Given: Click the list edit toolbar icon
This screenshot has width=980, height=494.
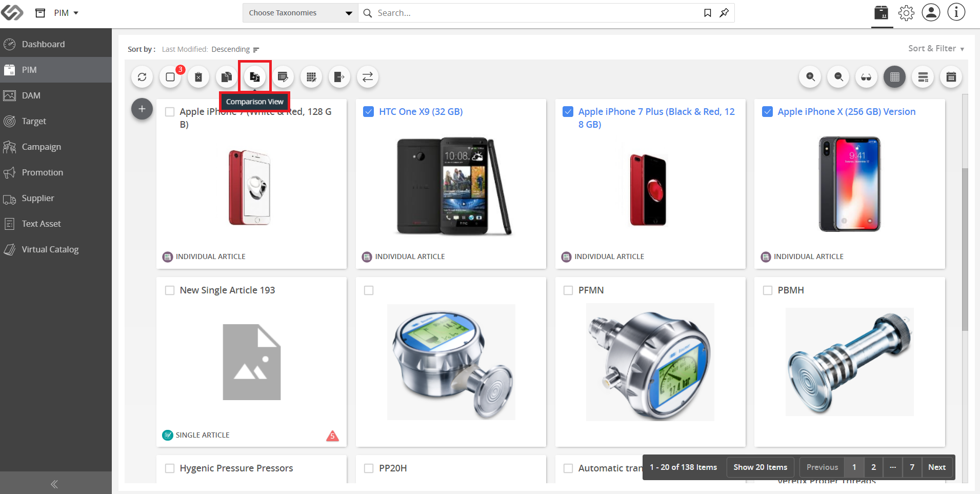Looking at the screenshot, I should pos(283,77).
